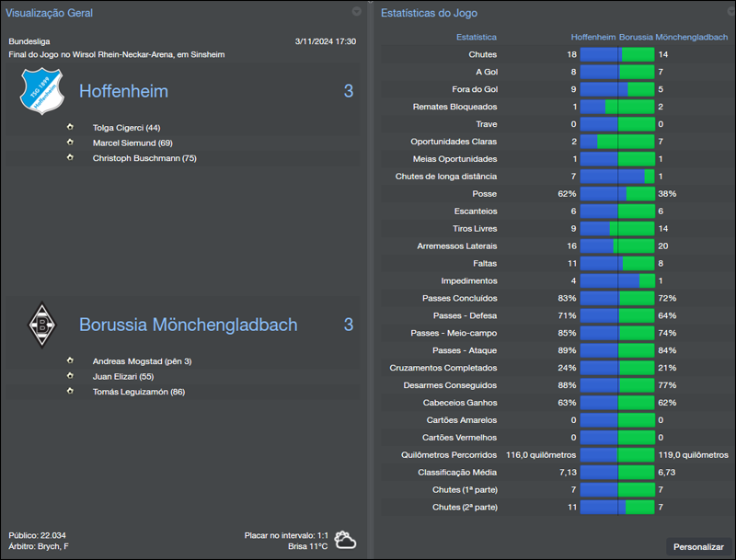Select the Passes Concluídos statistics row

[460, 299]
